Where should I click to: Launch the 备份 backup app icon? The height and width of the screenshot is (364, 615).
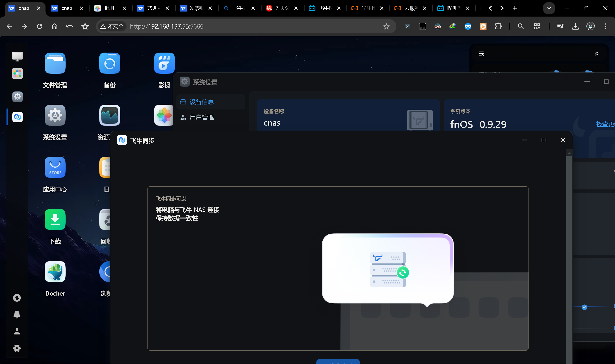click(x=110, y=63)
